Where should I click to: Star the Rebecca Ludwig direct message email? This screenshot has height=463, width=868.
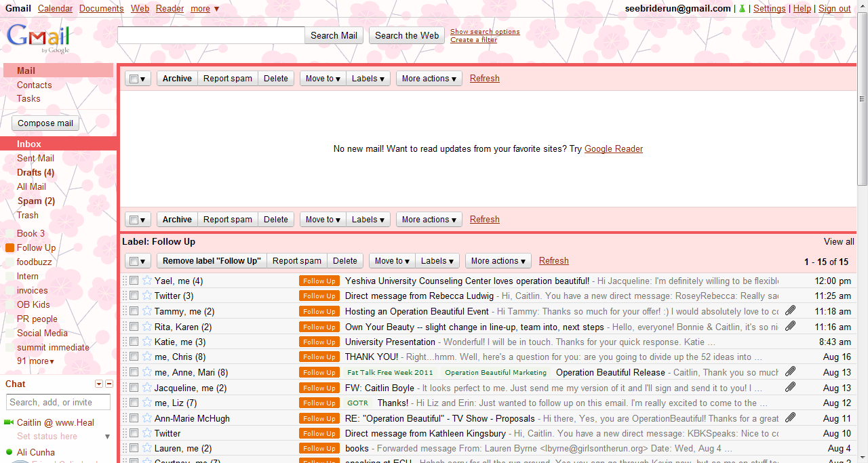click(147, 296)
